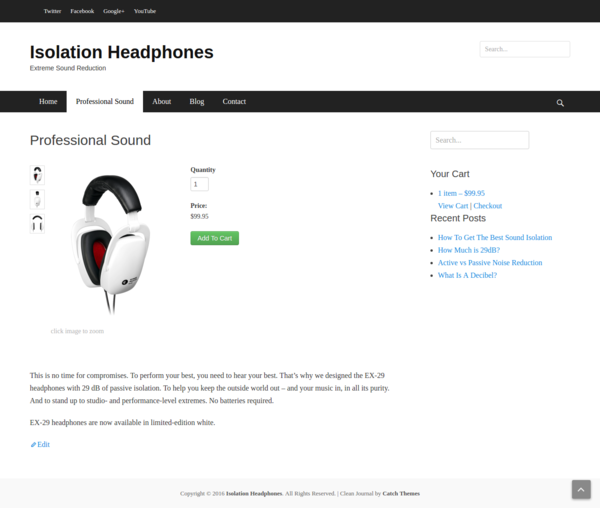Open the Contact page
This screenshot has height=508, width=600.
coord(234,101)
